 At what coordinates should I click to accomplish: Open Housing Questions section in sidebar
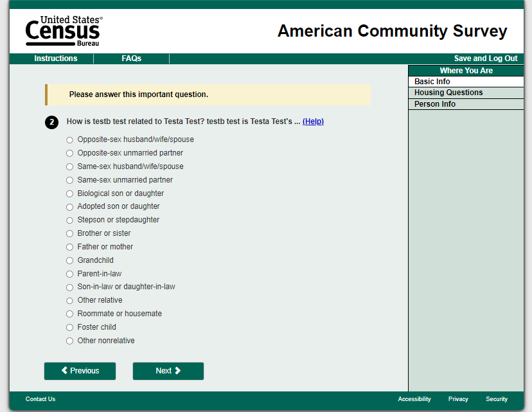pyautogui.click(x=466, y=93)
